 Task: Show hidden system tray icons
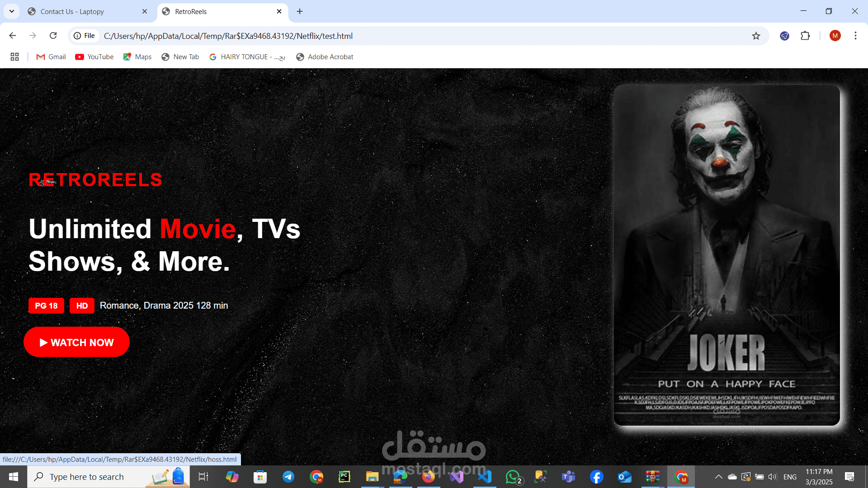pyautogui.click(x=718, y=477)
